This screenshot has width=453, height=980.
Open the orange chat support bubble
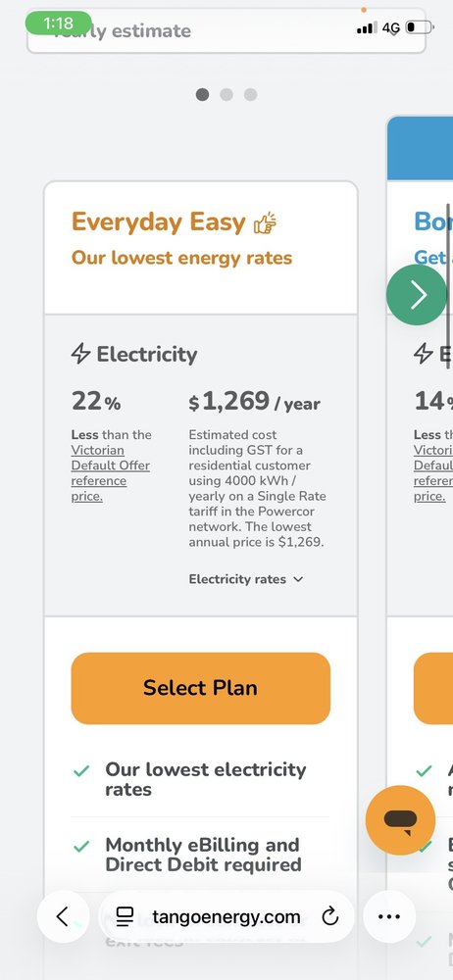[400, 820]
